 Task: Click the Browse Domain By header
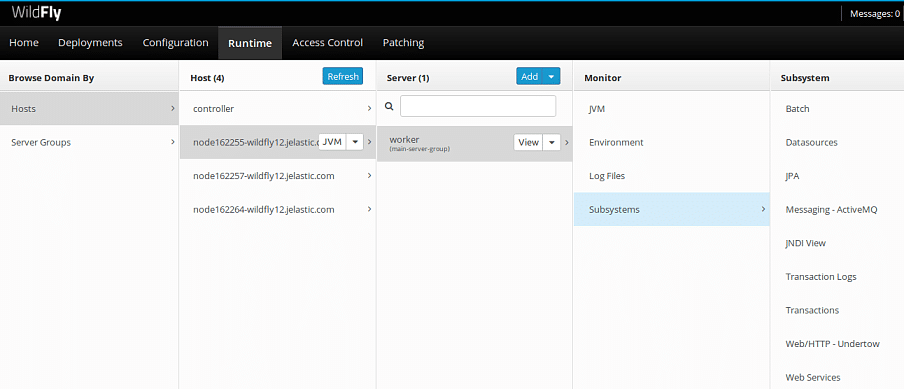point(51,77)
